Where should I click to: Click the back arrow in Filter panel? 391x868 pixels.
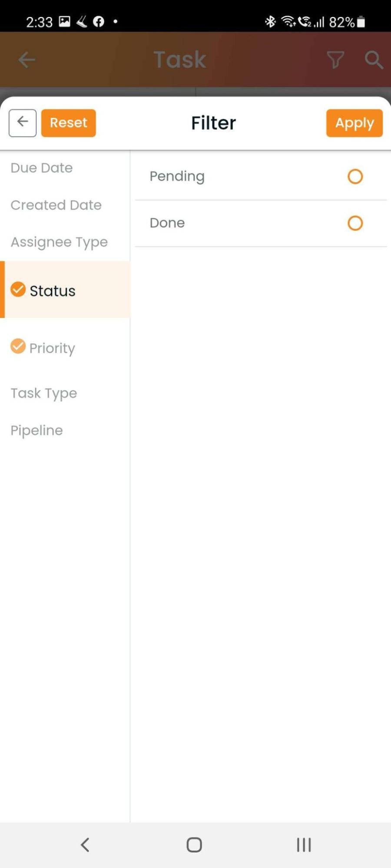[x=23, y=123]
